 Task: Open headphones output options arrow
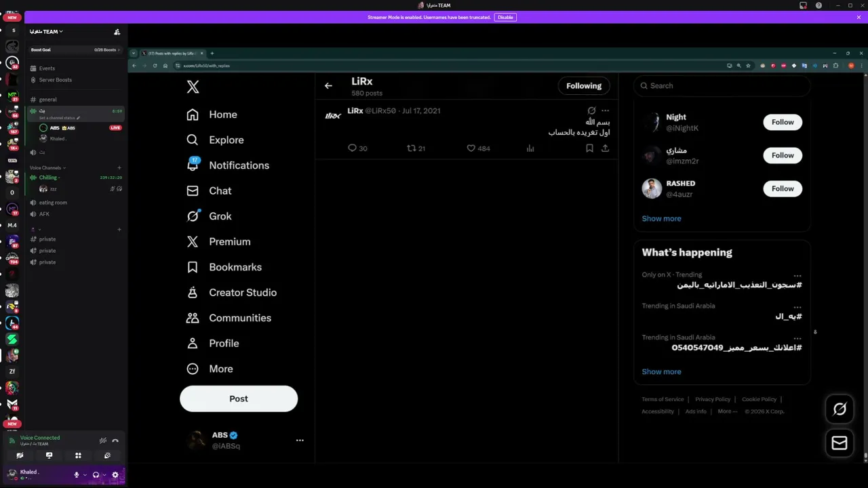[x=104, y=475]
